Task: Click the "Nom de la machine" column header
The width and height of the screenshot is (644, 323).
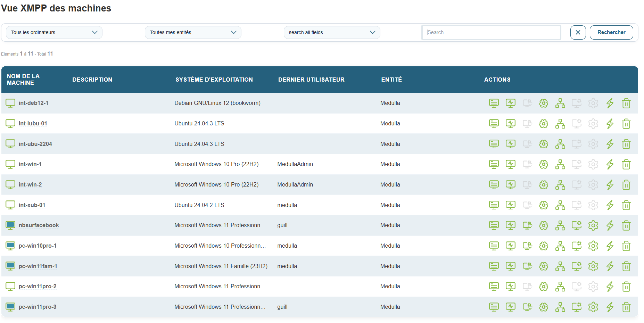Action: tap(23, 80)
